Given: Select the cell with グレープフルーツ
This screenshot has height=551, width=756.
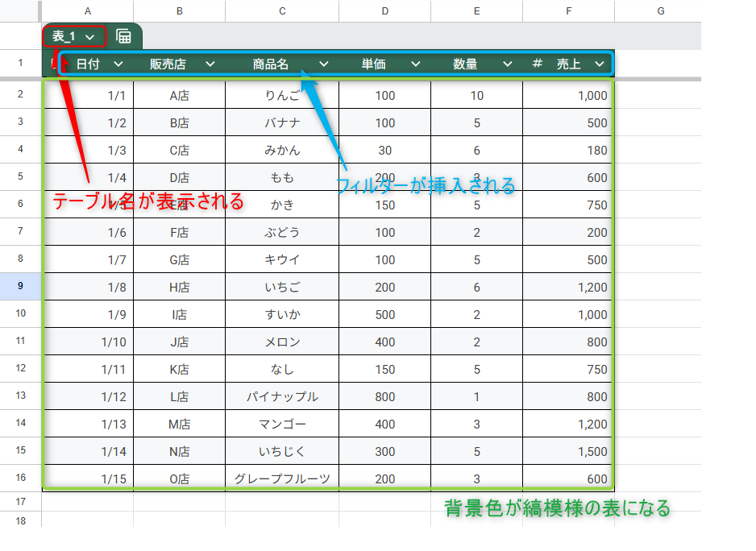Looking at the screenshot, I should (282, 478).
